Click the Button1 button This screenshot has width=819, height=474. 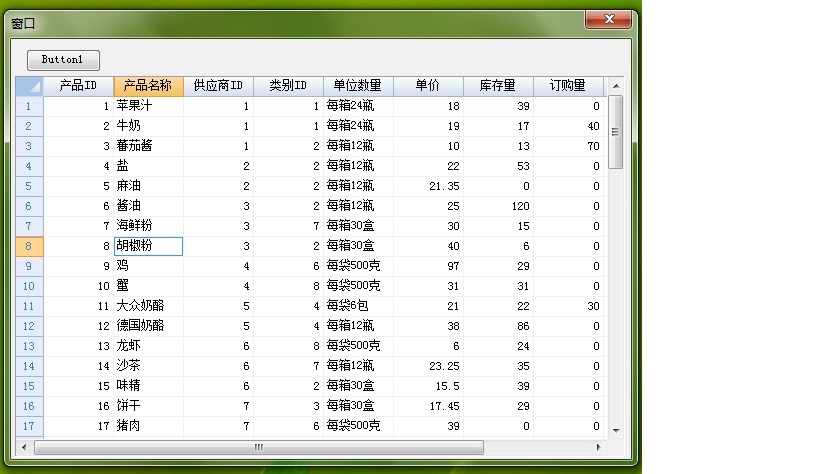pyautogui.click(x=63, y=60)
